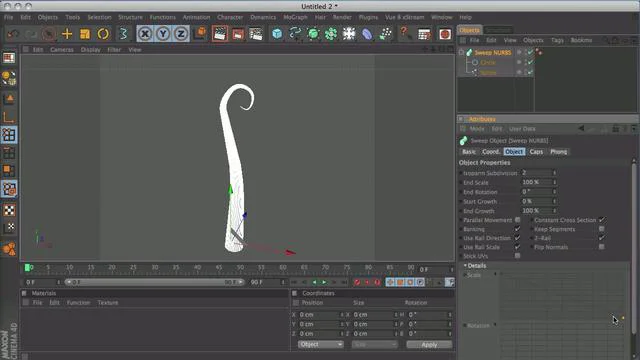Click the End Scale value field

(x=538, y=182)
